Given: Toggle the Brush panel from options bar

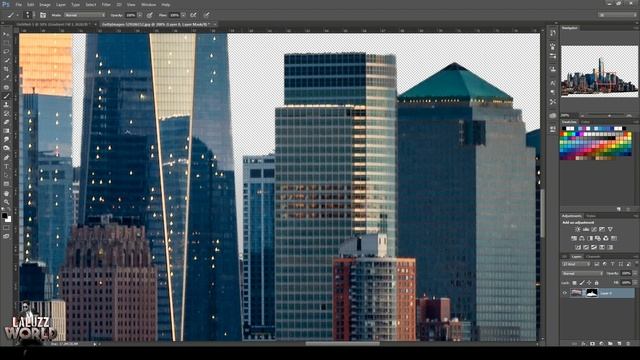Looking at the screenshot, I should point(43,15).
